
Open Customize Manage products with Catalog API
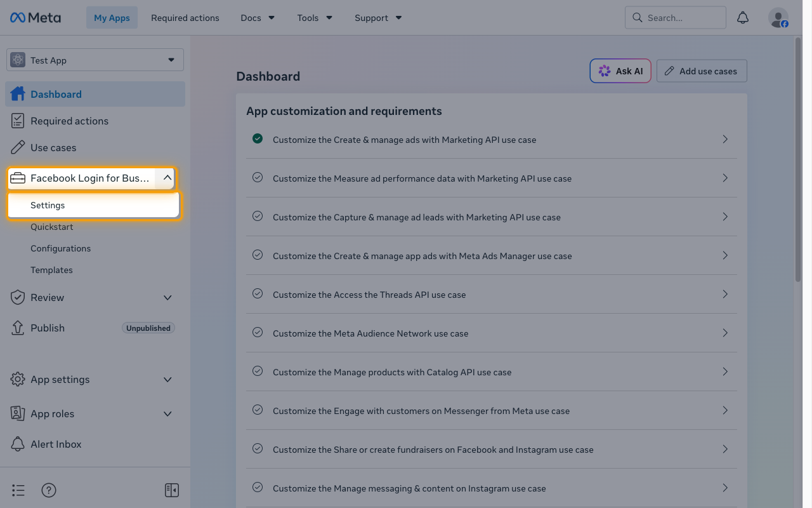tap(492, 372)
